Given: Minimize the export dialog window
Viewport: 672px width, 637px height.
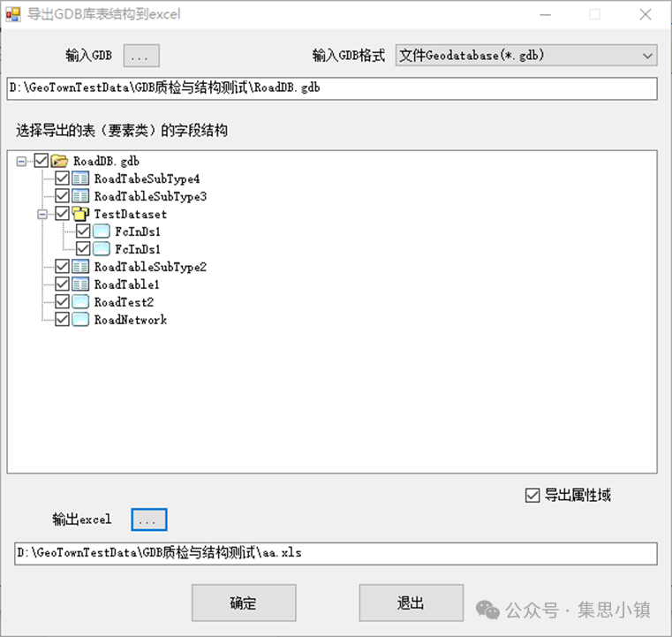Looking at the screenshot, I should click(545, 14).
